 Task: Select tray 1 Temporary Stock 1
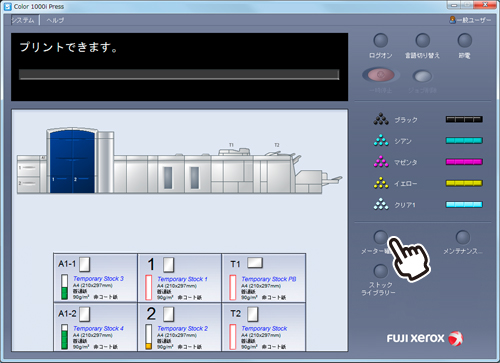point(180,278)
